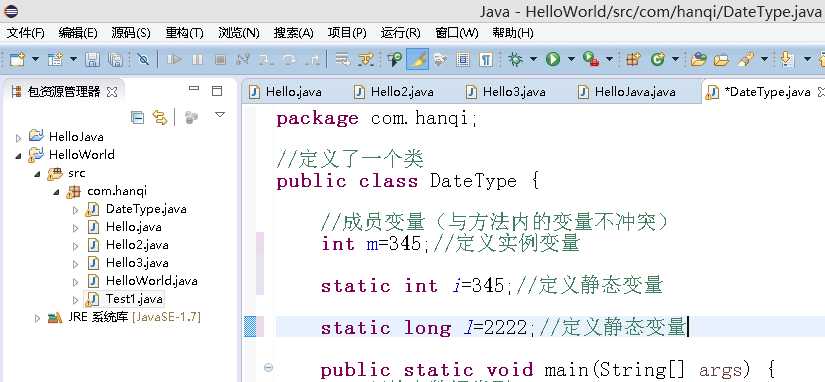This screenshot has height=382, width=825.
Task: Maximize the Package Explorer view
Action: (x=217, y=91)
